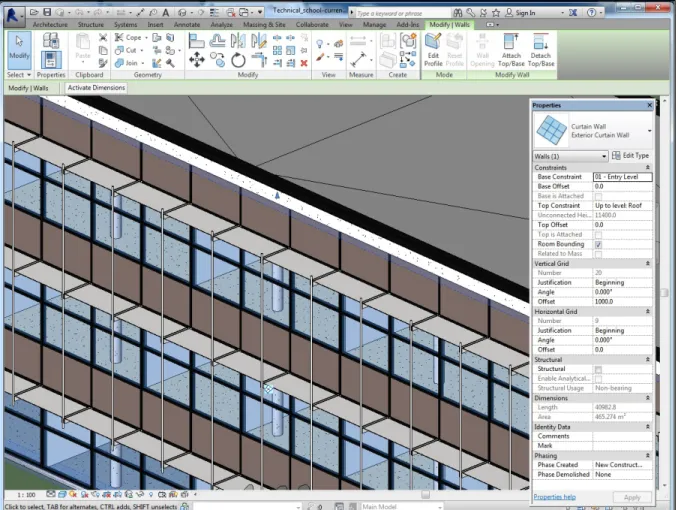
Task: Select the Move tool
Action: click(197, 60)
